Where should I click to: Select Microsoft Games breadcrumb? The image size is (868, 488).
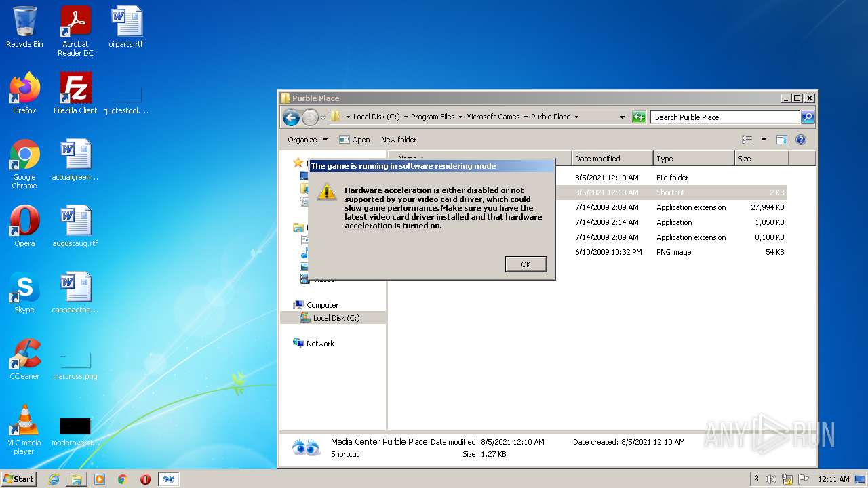click(x=492, y=117)
